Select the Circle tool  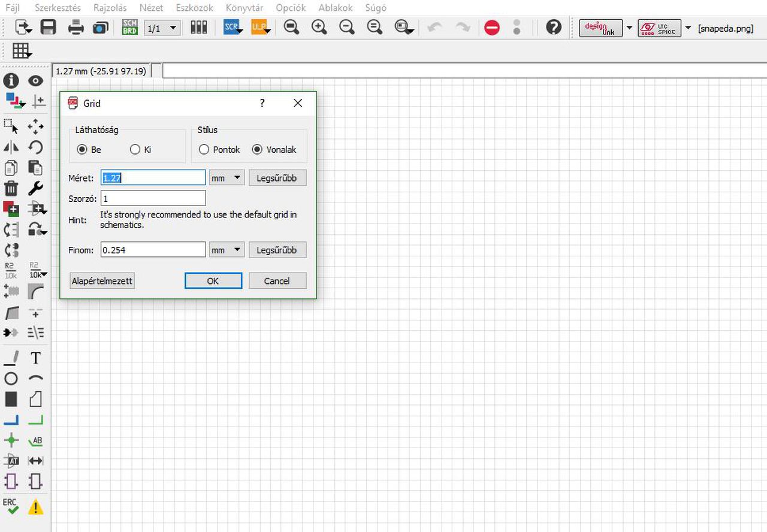tap(11, 379)
